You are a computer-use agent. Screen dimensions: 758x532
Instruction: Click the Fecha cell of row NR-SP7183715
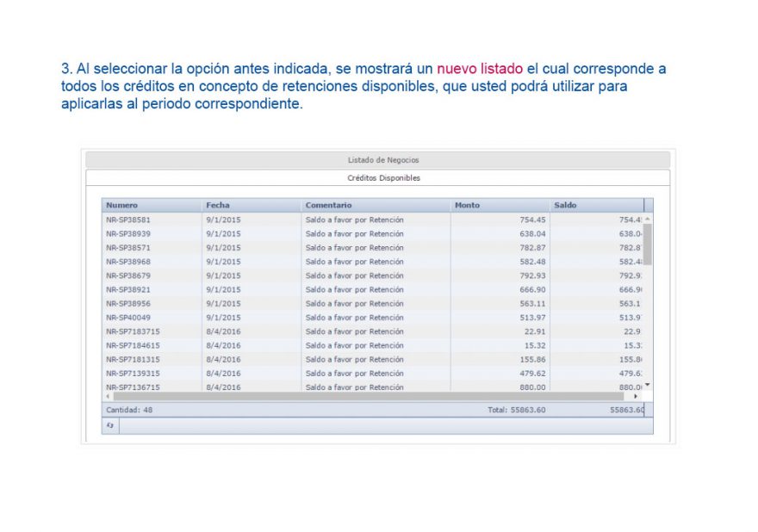pos(252,332)
